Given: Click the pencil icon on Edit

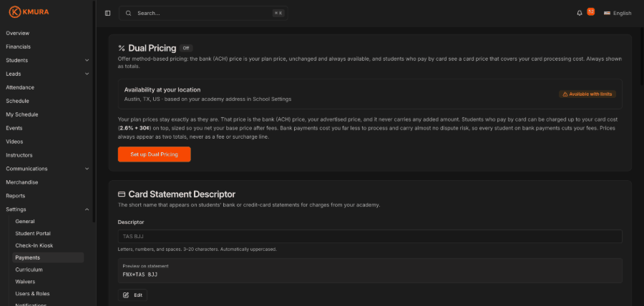Looking at the screenshot, I should 126,295.
